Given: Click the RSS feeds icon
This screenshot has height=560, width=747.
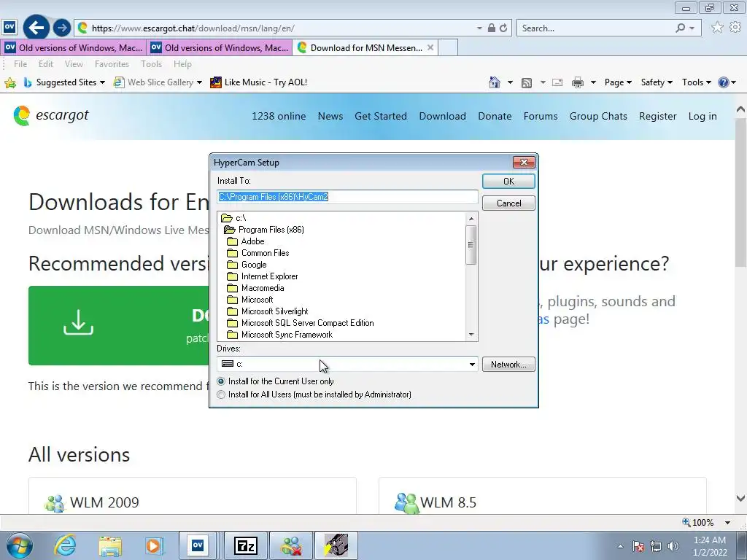Looking at the screenshot, I should click(527, 83).
